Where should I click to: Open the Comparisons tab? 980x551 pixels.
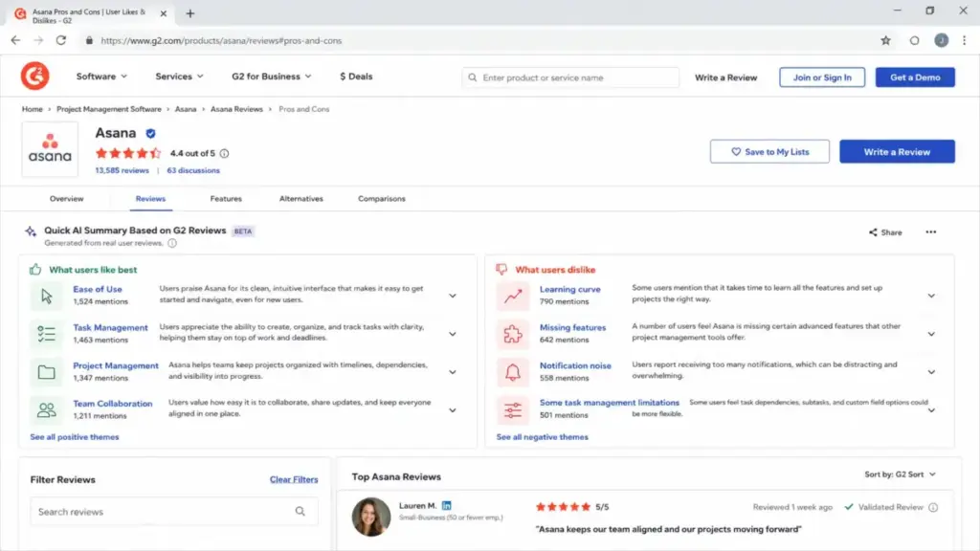click(x=381, y=199)
